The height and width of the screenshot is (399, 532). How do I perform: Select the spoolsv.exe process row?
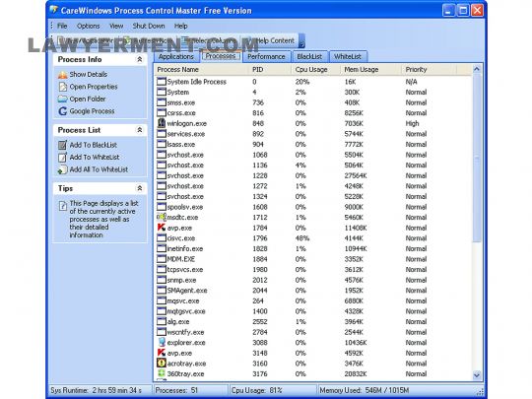click(313, 207)
